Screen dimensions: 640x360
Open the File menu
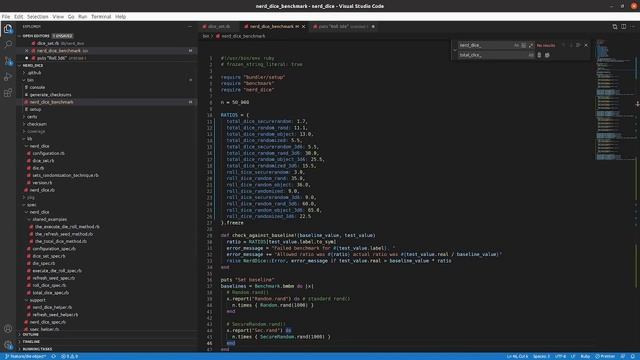point(6,17)
